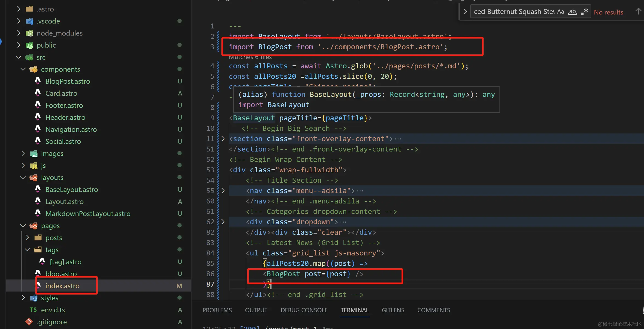Switch to the PROBLEMS tab
Screen dimensions: 644x329
(x=217, y=310)
